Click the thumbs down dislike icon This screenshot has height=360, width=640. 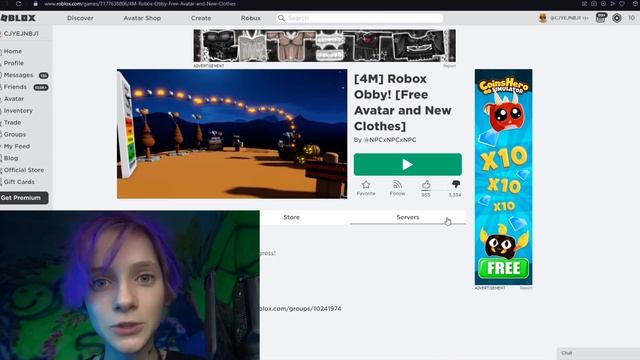(456, 184)
